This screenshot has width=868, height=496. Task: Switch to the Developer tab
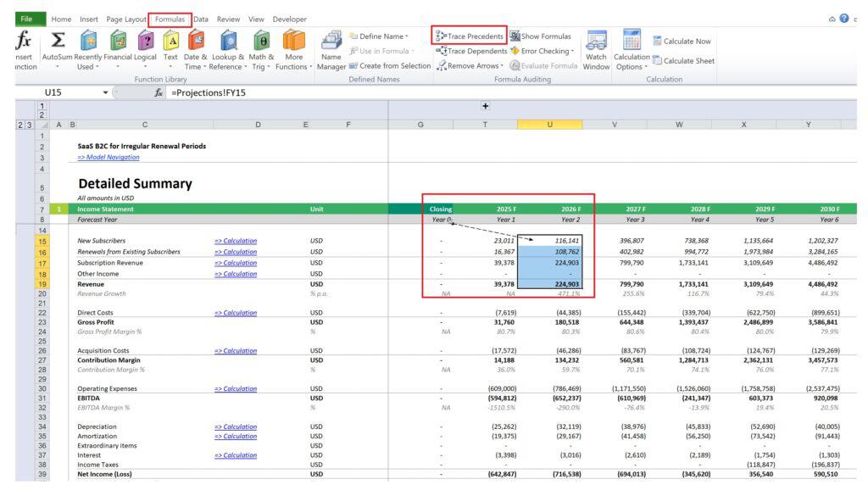290,19
